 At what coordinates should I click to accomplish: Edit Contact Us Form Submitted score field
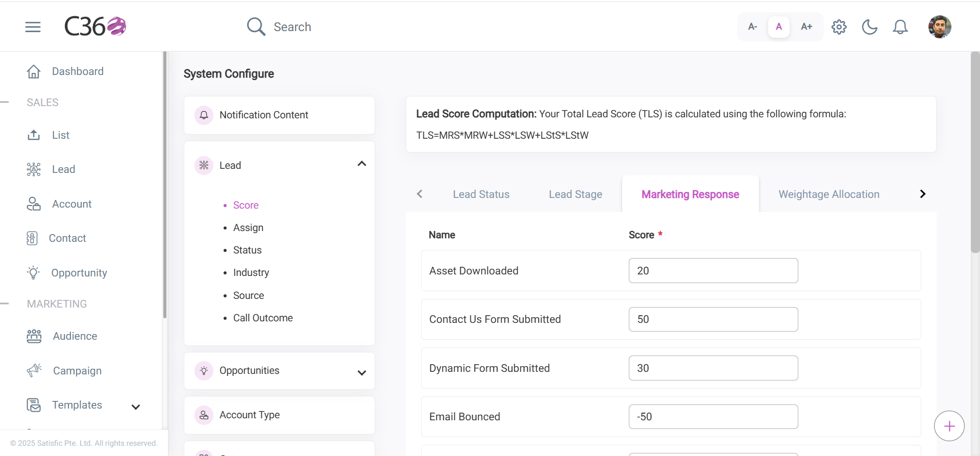(x=713, y=319)
